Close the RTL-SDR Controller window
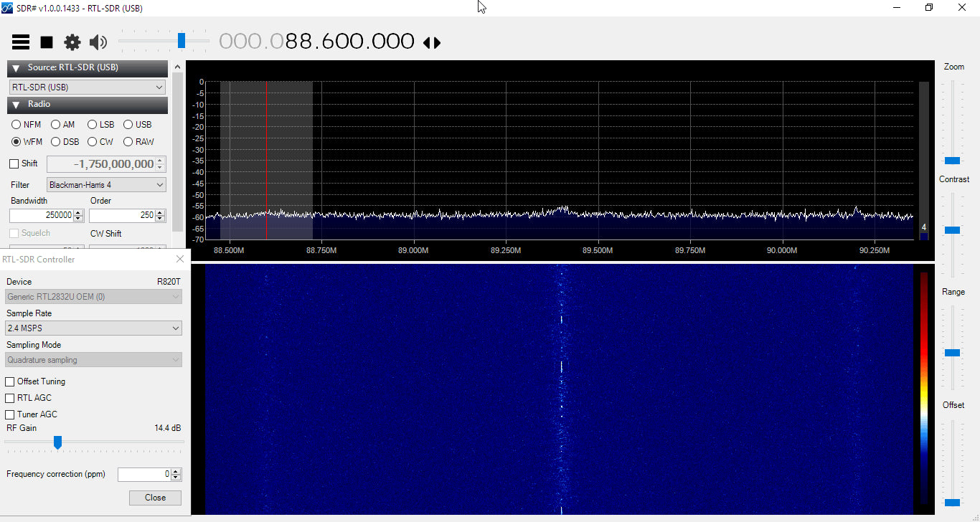Viewport: 980px width, 522px height. (179, 259)
